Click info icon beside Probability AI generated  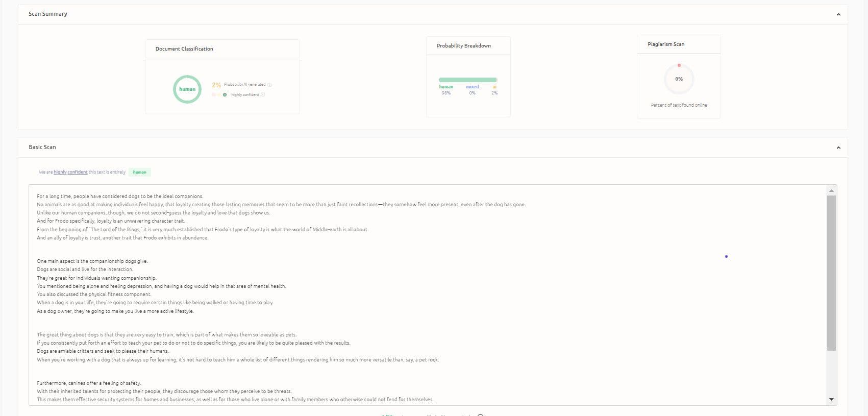point(269,85)
